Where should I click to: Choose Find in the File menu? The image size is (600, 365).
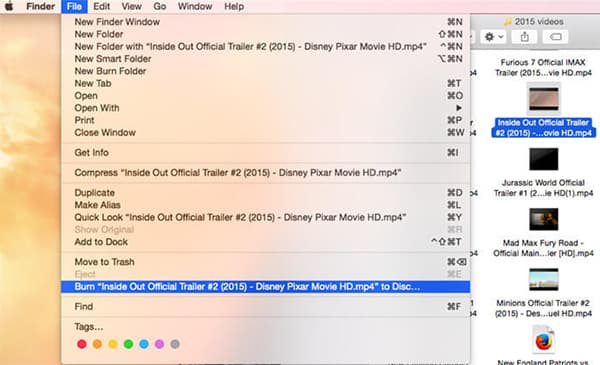pyautogui.click(x=266, y=306)
